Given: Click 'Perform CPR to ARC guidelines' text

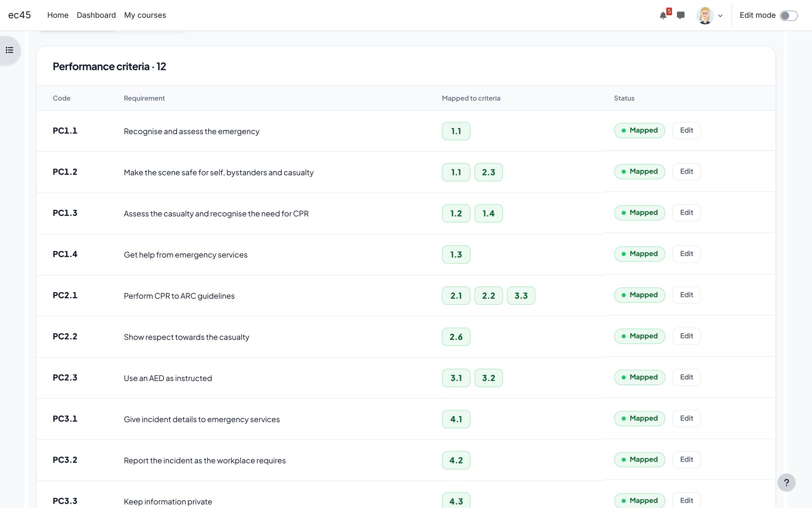Looking at the screenshot, I should (x=179, y=296).
